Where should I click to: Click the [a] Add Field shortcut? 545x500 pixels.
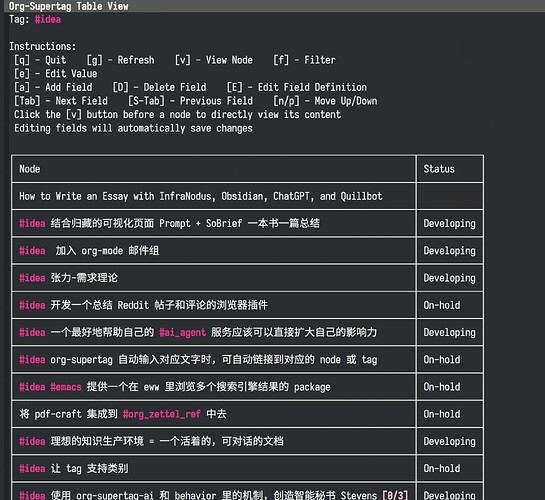tap(53, 87)
